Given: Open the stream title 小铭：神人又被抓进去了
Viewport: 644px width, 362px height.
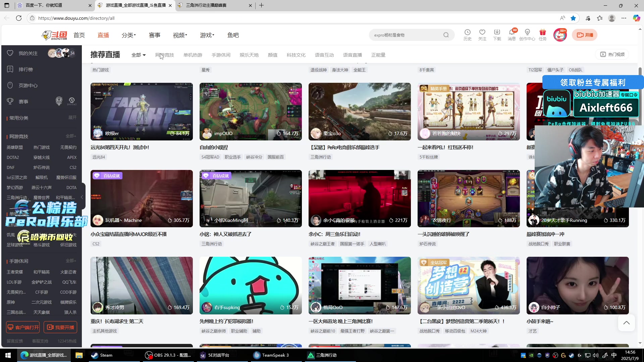Looking at the screenshot, I should [225, 234].
